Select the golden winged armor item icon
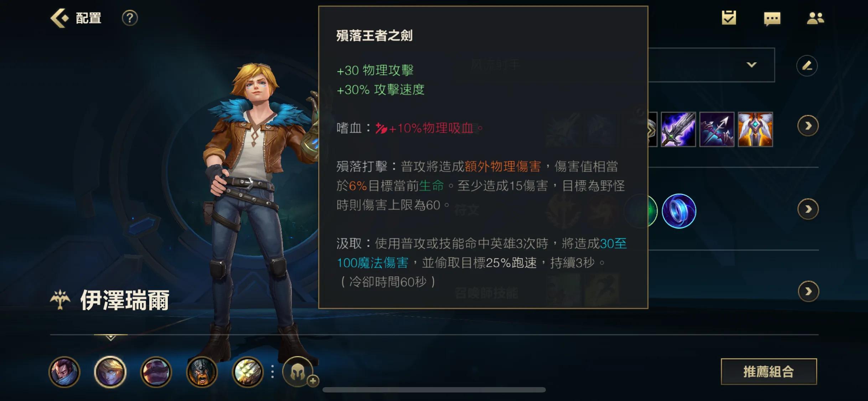 click(755, 129)
